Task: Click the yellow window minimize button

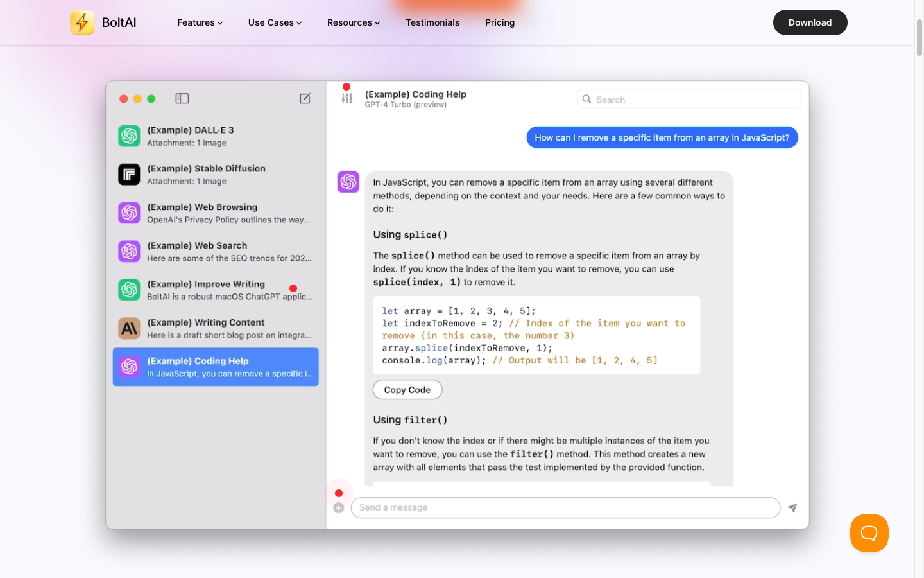Action: click(137, 99)
